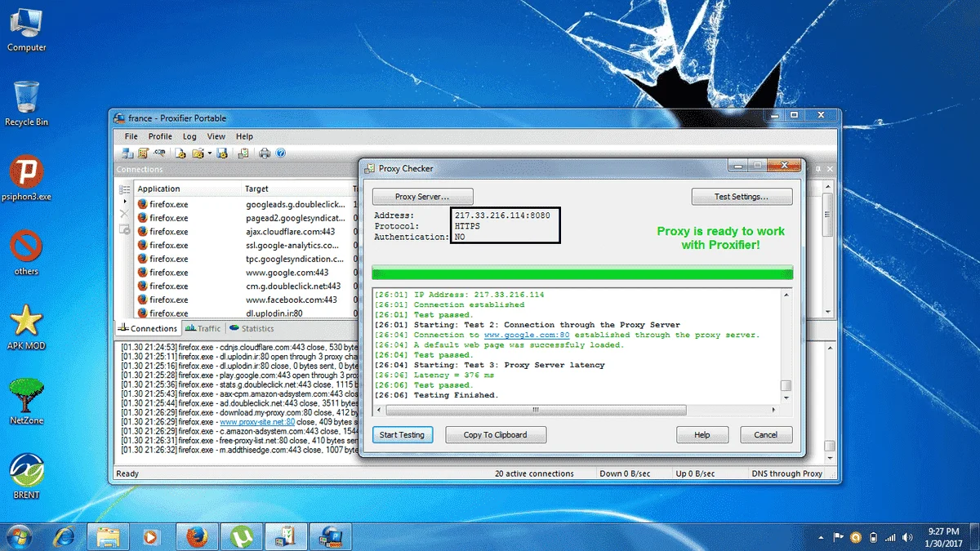Click Internet Explorer in the taskbar

[x=64, y=537]
